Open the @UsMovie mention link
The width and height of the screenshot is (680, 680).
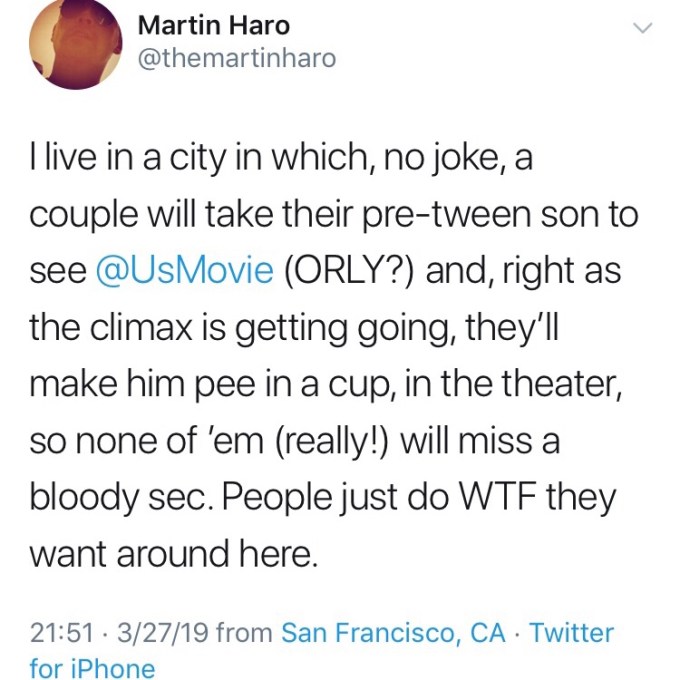pos(183,272)
